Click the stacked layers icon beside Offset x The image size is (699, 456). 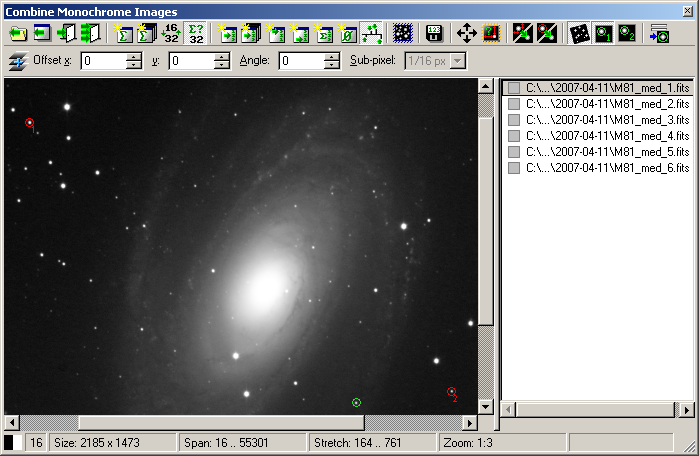coord(18,61)
